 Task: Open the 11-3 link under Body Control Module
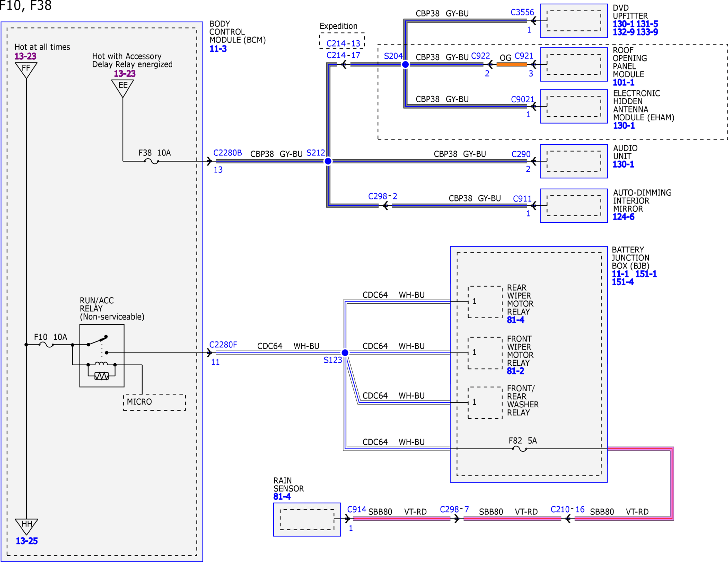218,49
